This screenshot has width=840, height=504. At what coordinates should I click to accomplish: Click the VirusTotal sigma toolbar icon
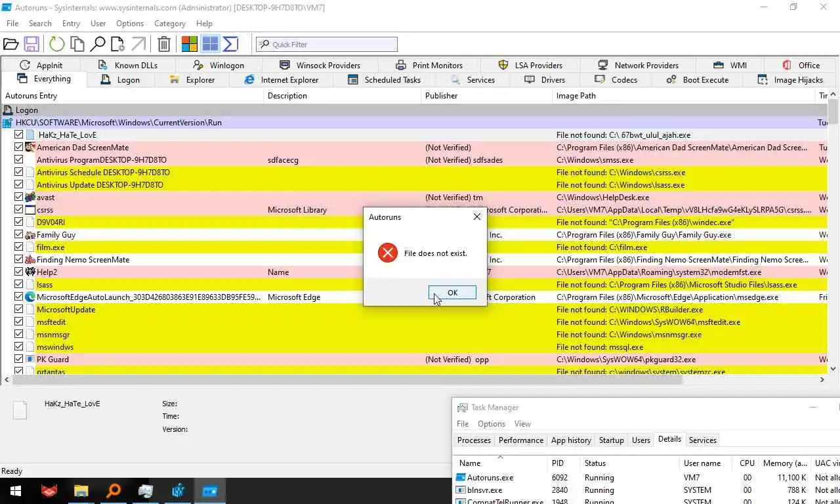[230, 44]
